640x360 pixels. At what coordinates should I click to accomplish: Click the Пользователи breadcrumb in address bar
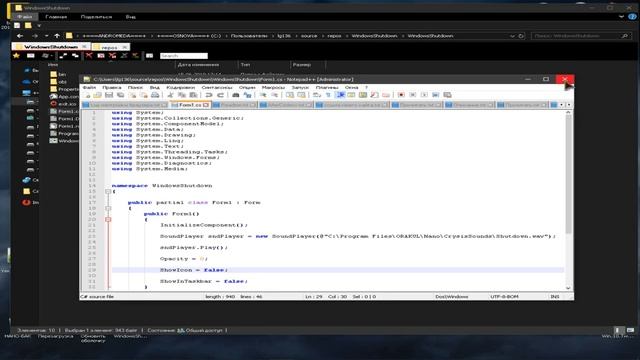point(249,36)
